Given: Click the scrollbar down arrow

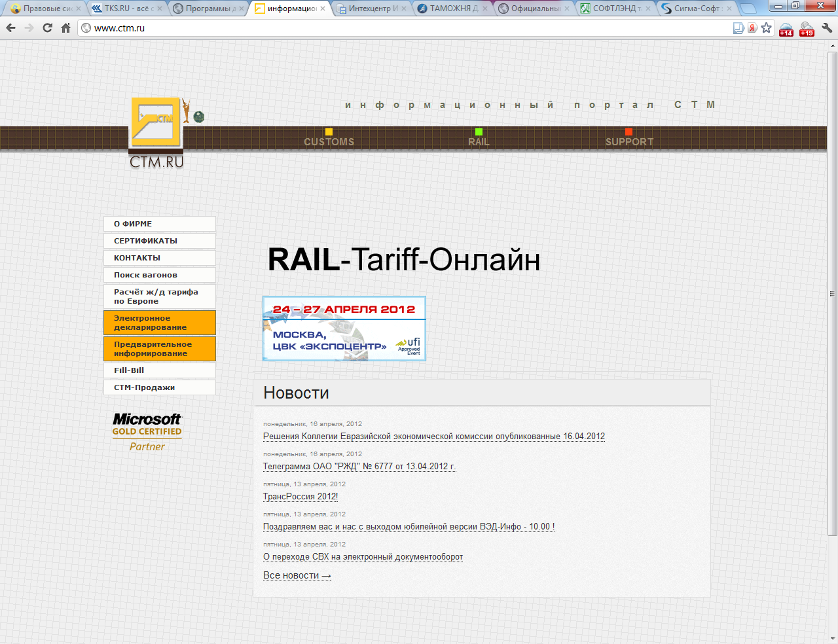Looking at the screenshot, I should point(832,638).
